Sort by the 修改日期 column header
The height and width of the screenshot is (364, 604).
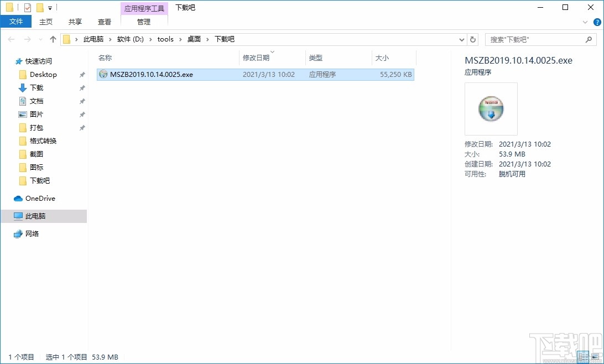pyautogui.click(x=272, y=58)
